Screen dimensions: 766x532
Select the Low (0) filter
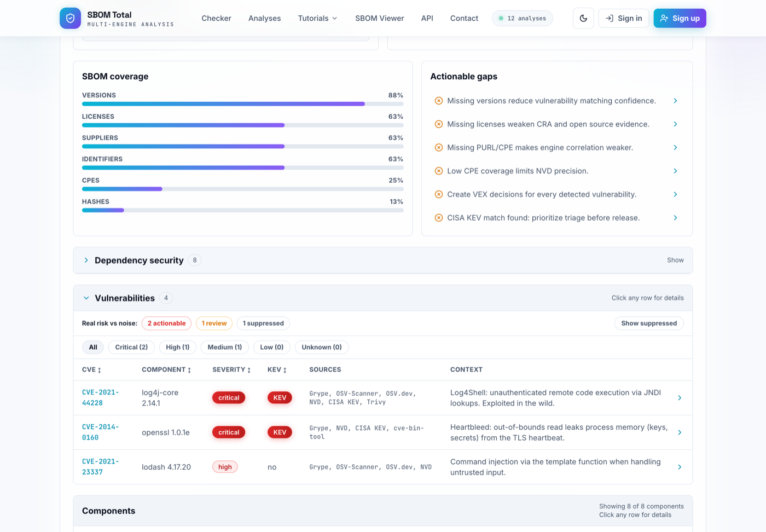point(272,347)
